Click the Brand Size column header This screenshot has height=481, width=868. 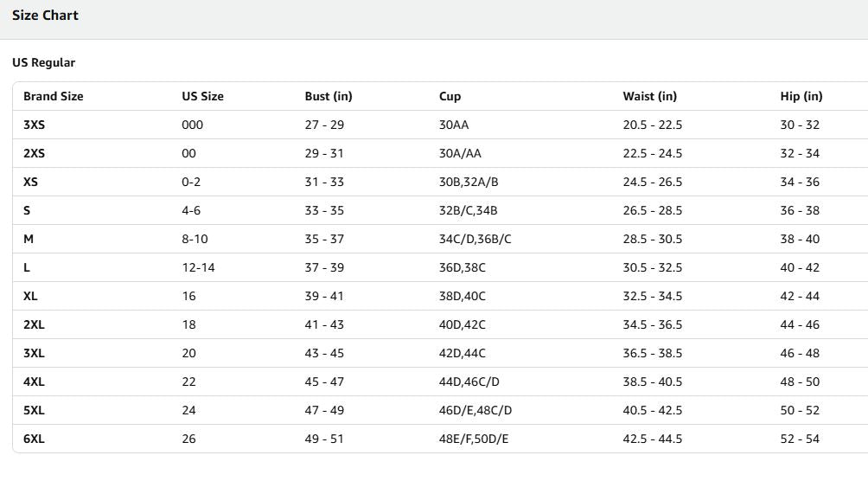point(53,96)
